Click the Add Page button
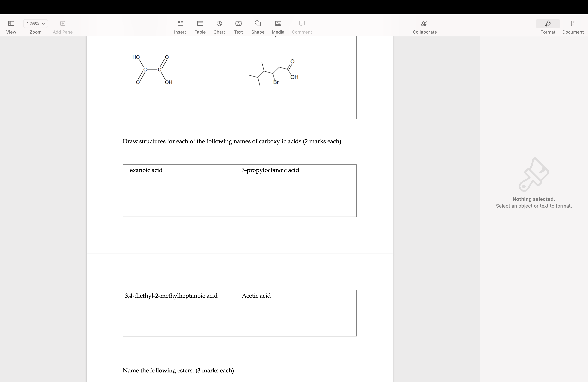This screenshot has height=382, width=588. (63, 27)
